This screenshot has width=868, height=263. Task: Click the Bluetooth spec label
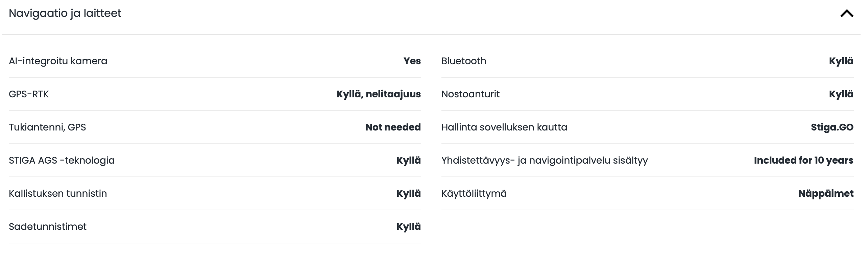(x=464, y=61)
